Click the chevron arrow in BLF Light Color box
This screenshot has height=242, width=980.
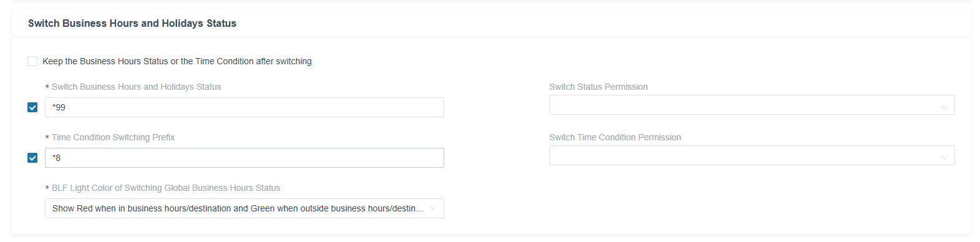[x=433, y=208]
